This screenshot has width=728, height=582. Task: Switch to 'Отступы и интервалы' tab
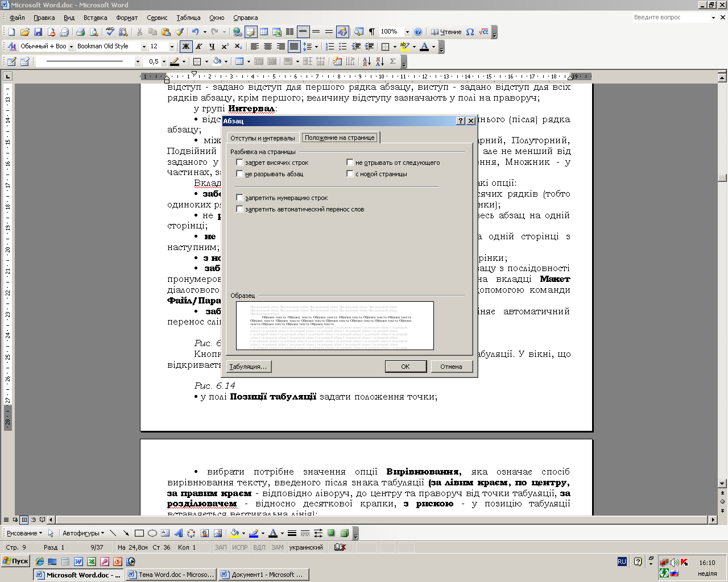(262, 138)
